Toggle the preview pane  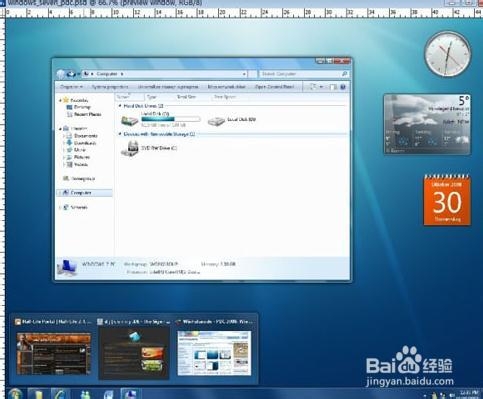click(x=332, y=87)
